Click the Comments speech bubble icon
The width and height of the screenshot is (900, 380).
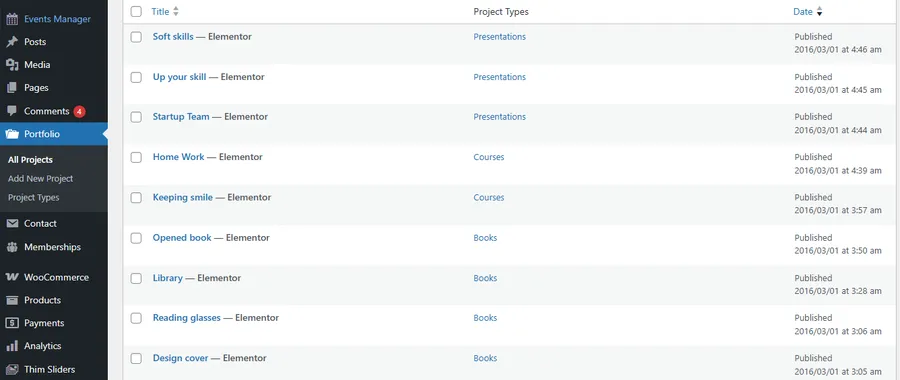tap(12, 111)
